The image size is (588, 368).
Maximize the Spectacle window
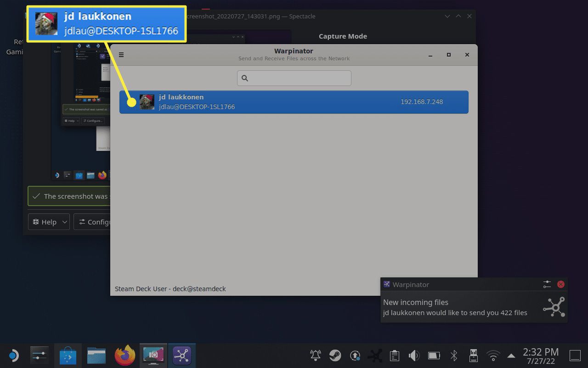458,16
